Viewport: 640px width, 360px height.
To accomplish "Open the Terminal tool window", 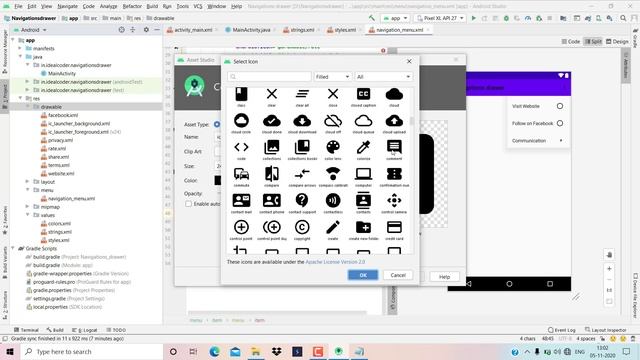I will pyautogui.click(x=26, y=330).
